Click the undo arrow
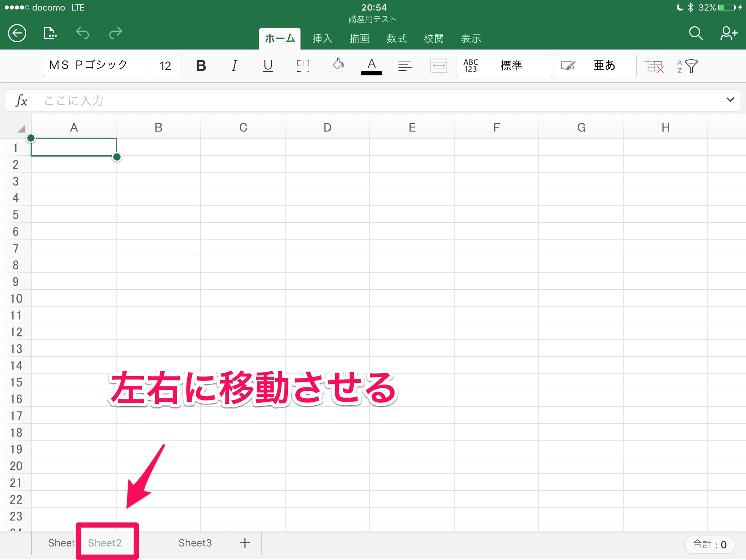The width and height of the screenshot is (746, 560). [x=83, y=33]
